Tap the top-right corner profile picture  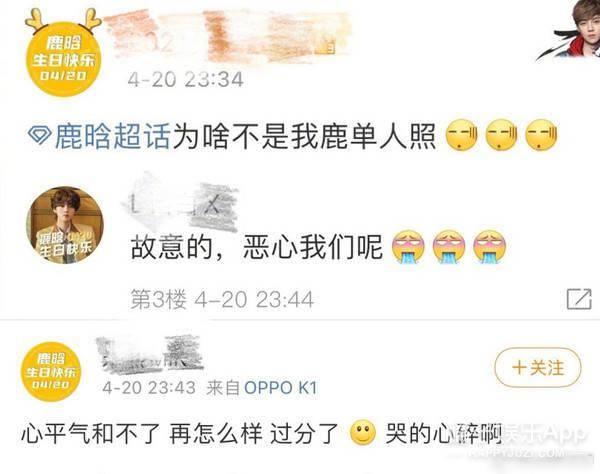[x=568, y=30]
